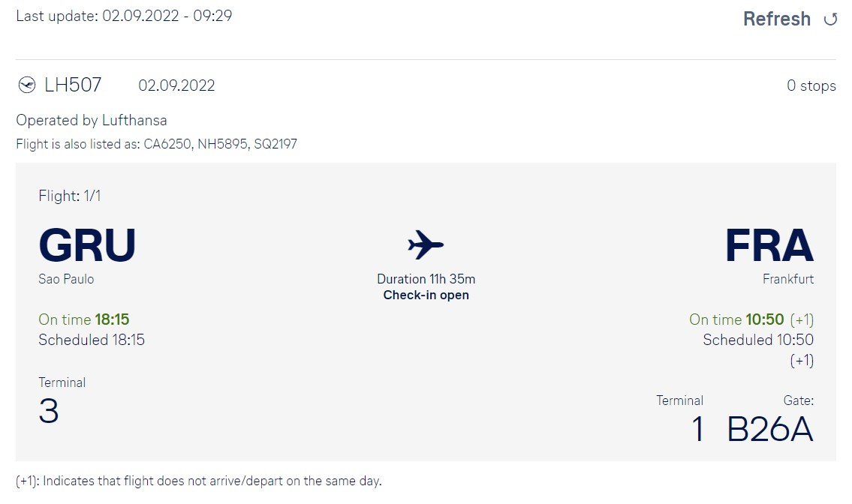This screenshot has height=504, width=852.
Task: Click Operated by Lufthansa text
Action: click(x=92, y=120)
